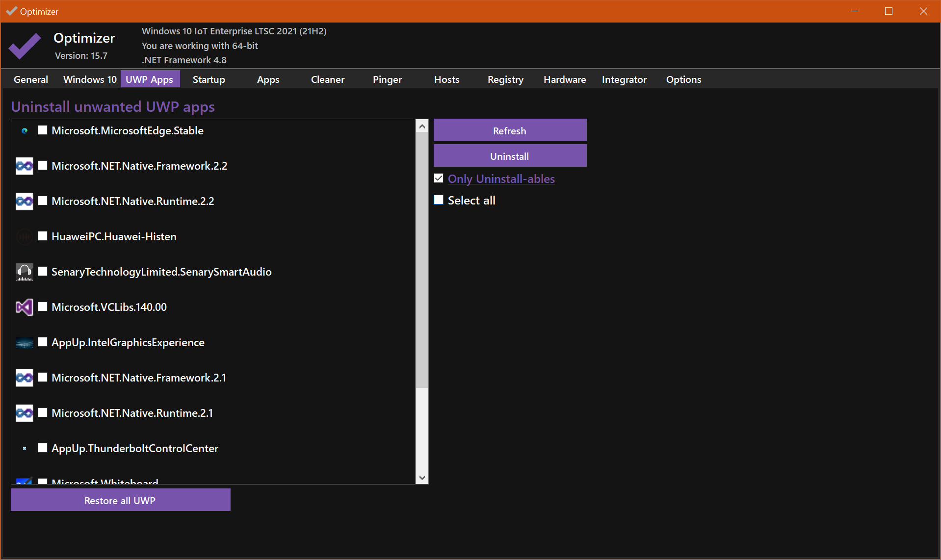941x560 pixels.
Task: Uncheck the Only Uninstall-ables checkbox
Action: pyautogui.click(x=439, y=178)
